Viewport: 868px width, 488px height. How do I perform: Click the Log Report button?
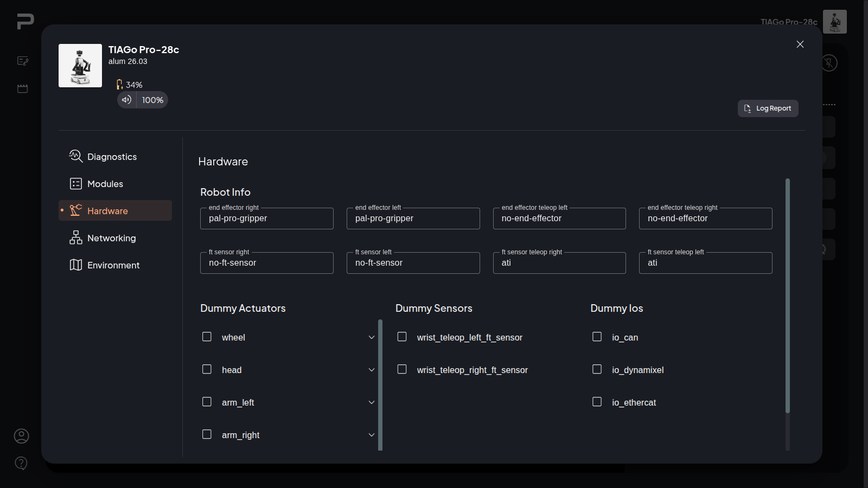coord(768,108)
